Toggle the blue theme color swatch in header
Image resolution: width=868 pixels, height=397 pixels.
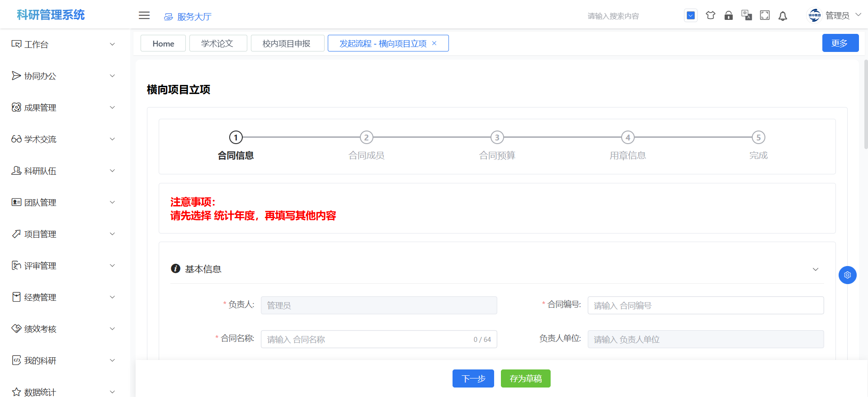690,15
